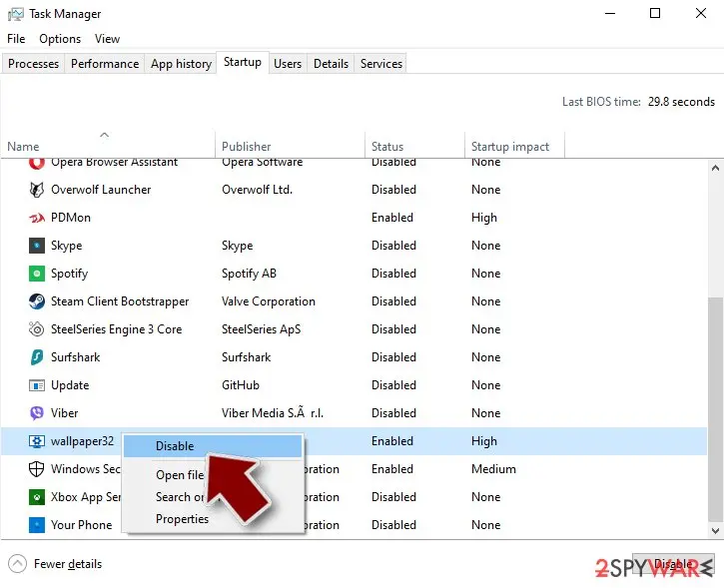Switch to the Details tab

(332, 64)
